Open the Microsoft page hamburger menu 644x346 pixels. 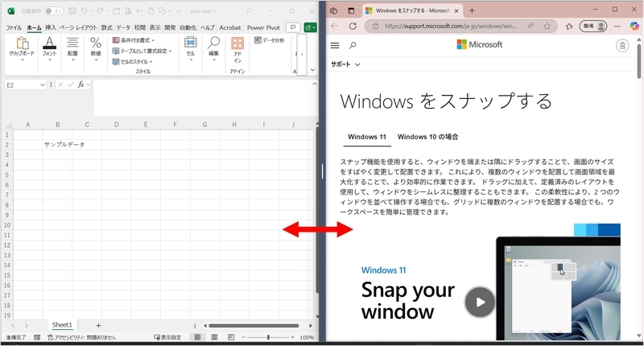pyautogui.click(x=335, y=45)
